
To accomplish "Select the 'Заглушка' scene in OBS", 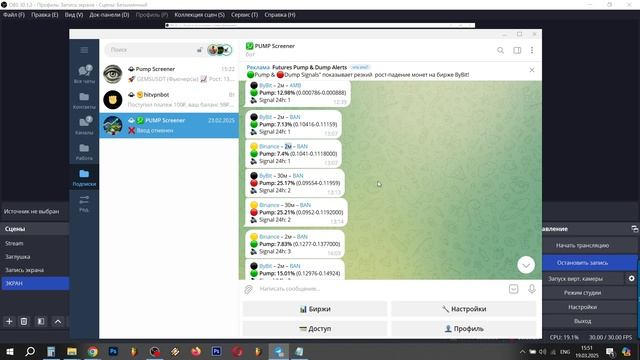I will pyautogui.click(x=35, y=257).
